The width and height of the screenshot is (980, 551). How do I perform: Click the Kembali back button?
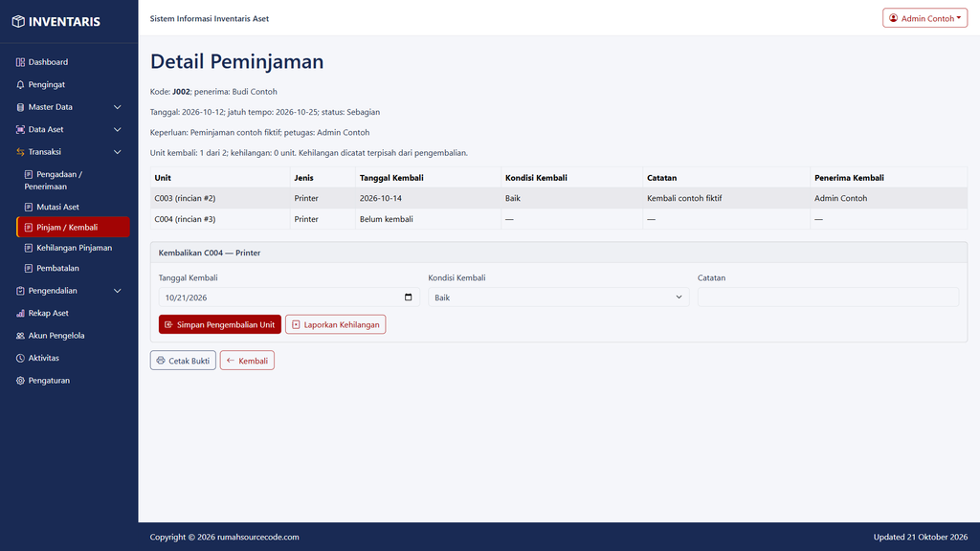(247, 361)
